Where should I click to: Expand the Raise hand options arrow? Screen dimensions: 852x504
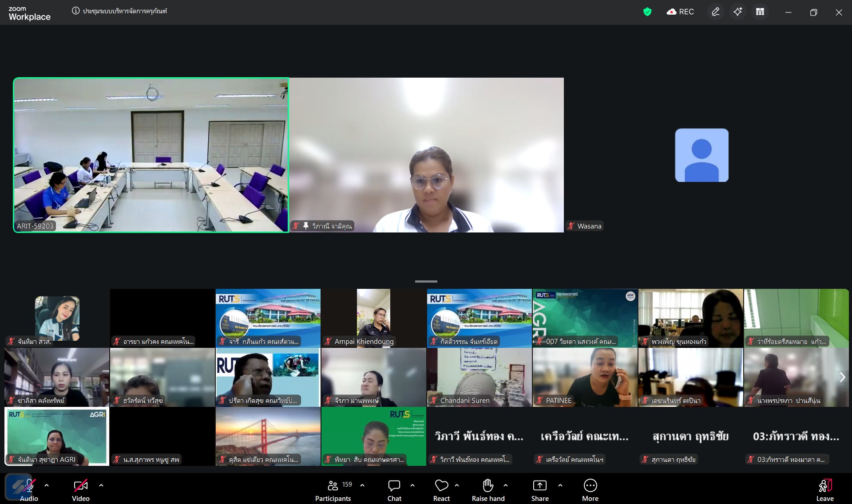[x=506, y=485]
